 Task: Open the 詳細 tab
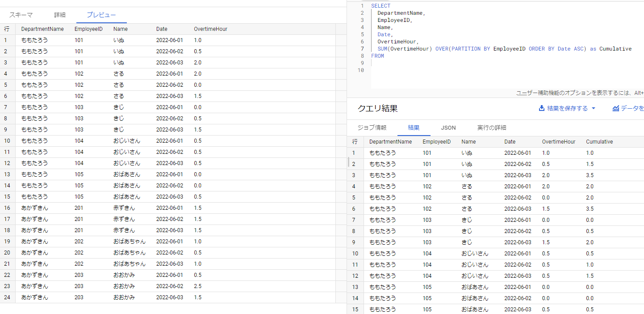[x=60, y=15]
